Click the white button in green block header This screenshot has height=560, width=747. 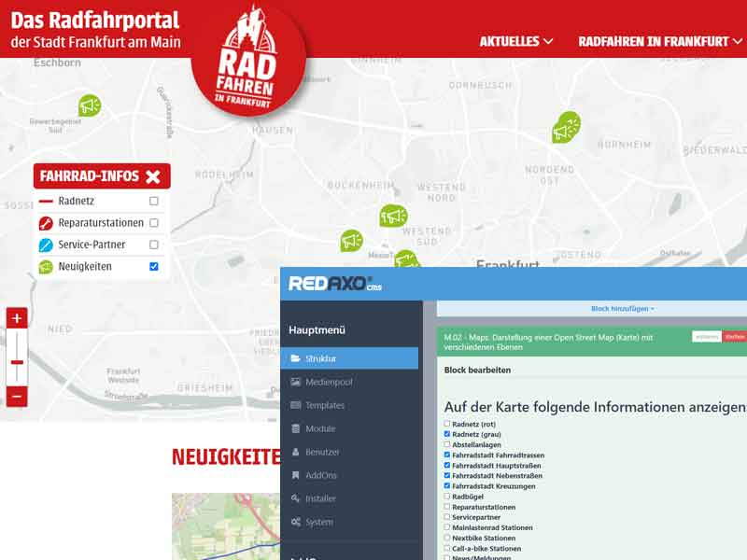click(x=707, y=337)
